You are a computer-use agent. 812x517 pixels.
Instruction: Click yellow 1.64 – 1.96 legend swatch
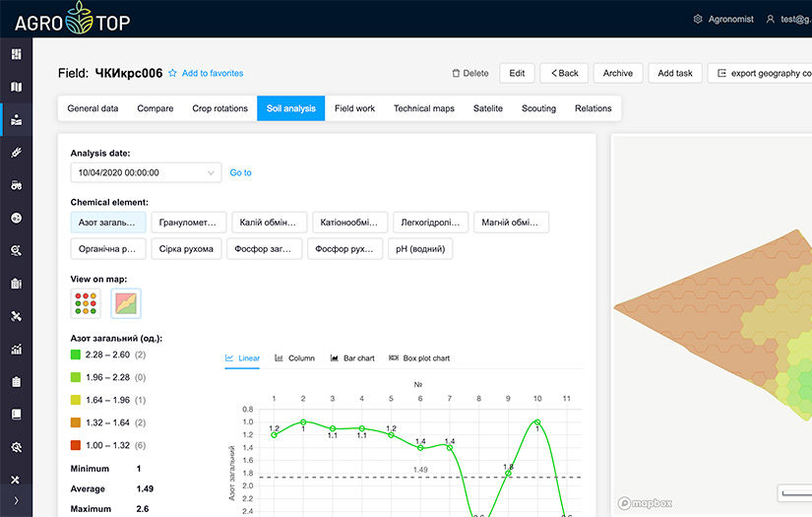tap(76, 400)
